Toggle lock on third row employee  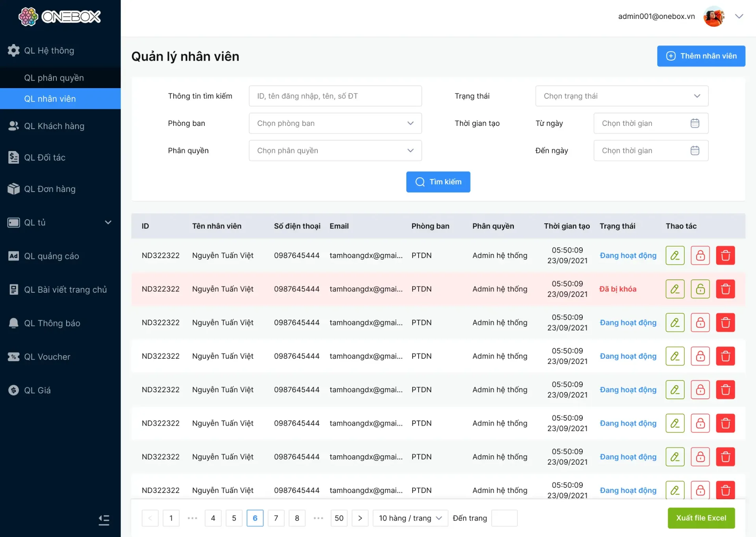[x=700, y=323]
